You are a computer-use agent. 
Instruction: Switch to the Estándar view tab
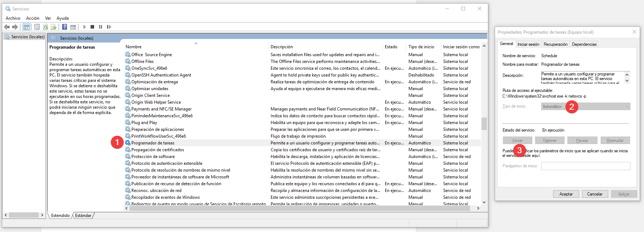[x=83, y=216]
